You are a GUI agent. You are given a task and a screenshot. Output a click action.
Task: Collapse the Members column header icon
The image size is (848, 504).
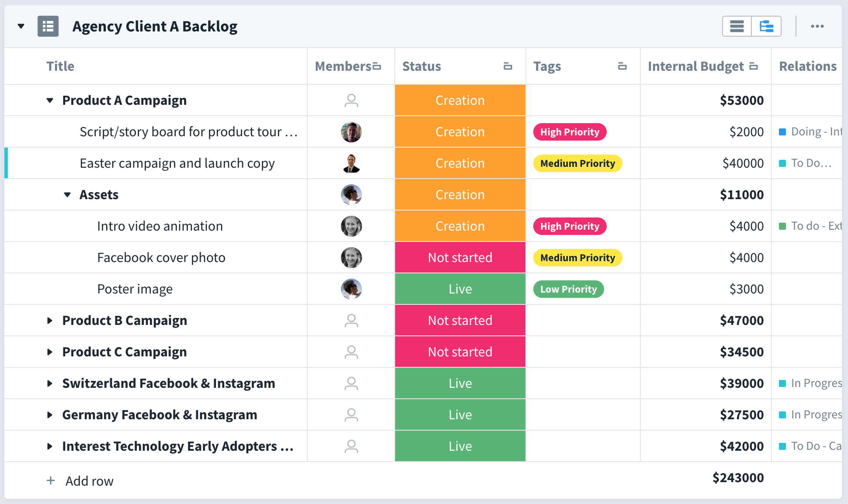click(377, 66)
